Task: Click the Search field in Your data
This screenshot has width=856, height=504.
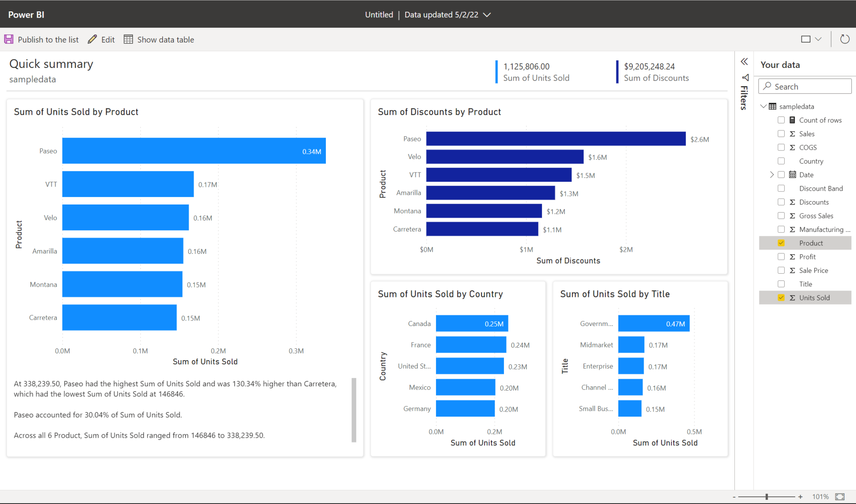Action: coord(805,86)
